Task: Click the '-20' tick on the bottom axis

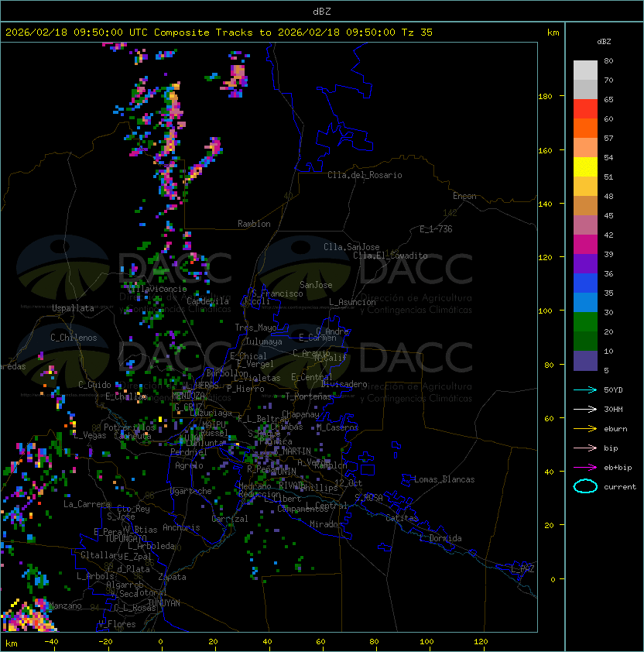Action: click(x=105, y=642)
